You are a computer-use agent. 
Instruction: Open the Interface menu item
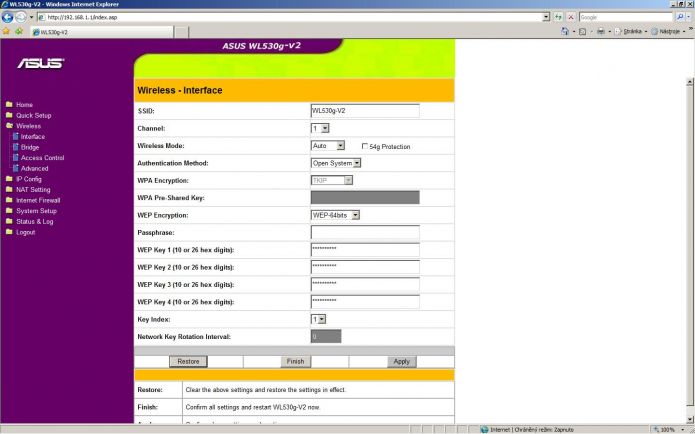pyautogui.click(x=33, y=137)
